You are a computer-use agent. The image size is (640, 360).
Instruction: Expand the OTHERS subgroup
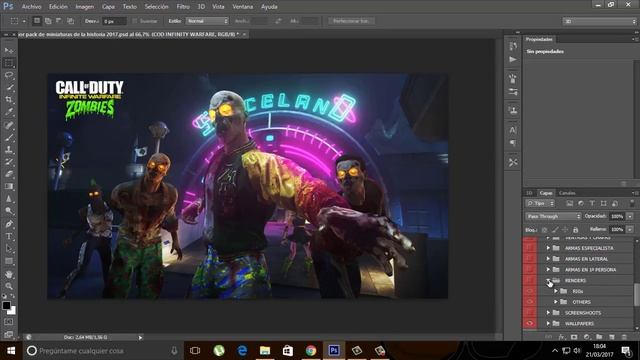pyautogui.click(x=556, y=302)
